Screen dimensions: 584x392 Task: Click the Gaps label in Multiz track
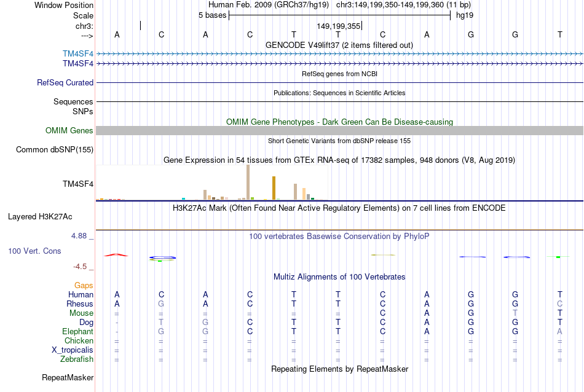click(84, 285)
